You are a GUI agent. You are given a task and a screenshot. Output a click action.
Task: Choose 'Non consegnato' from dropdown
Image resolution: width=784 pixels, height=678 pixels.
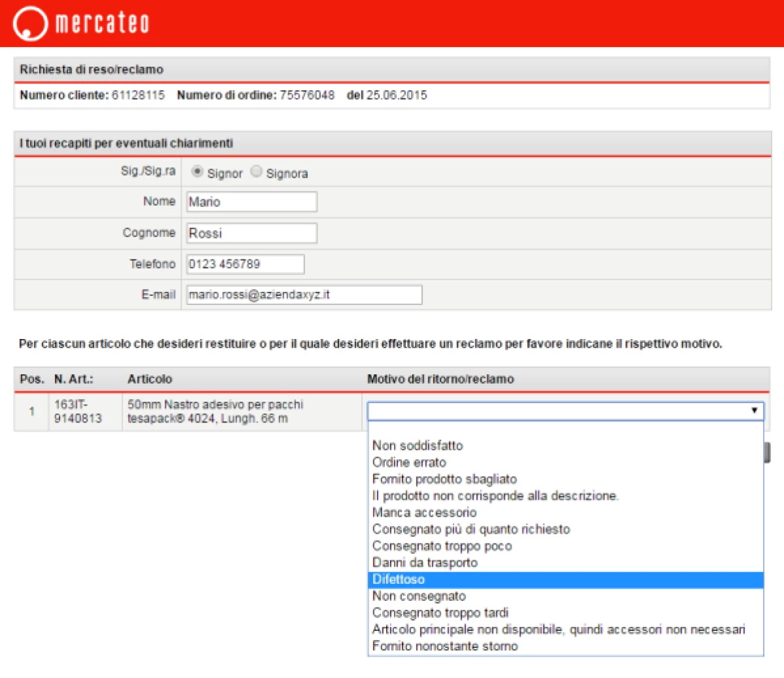(419, 596)
